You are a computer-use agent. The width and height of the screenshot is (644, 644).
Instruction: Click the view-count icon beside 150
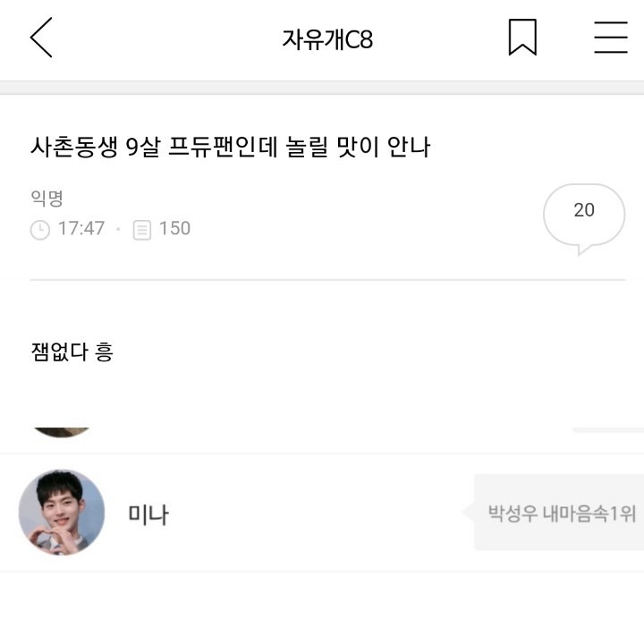click(x=141, y=230)
